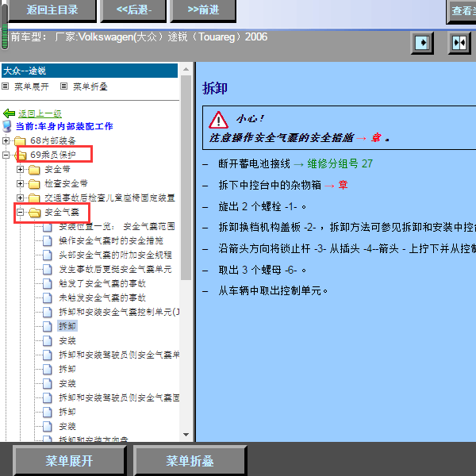The height and width of the screenshot is (476, 476).
Task: Click the step text 断开蓄电池接线
Action: pyautogui.click(x=254, y=164)
